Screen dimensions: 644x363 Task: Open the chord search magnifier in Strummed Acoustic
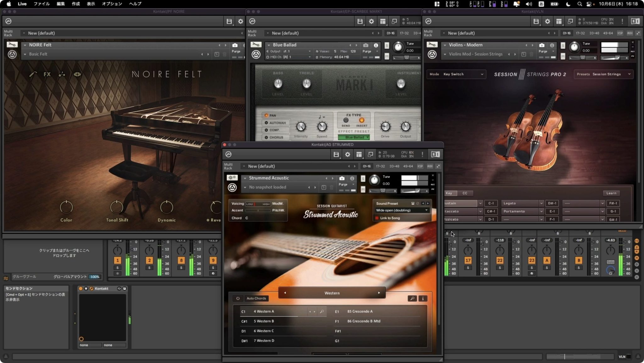[x=322, y=311]
